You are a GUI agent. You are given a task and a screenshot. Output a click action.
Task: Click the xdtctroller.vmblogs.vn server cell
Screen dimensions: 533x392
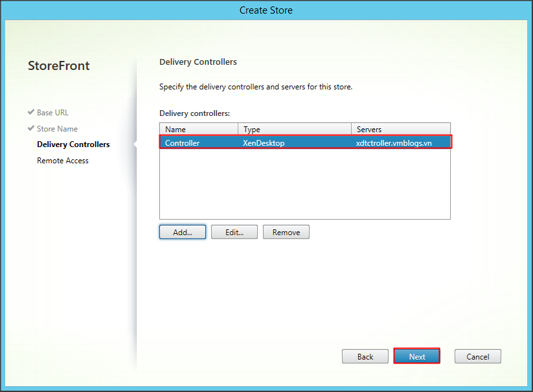[394, 143]
